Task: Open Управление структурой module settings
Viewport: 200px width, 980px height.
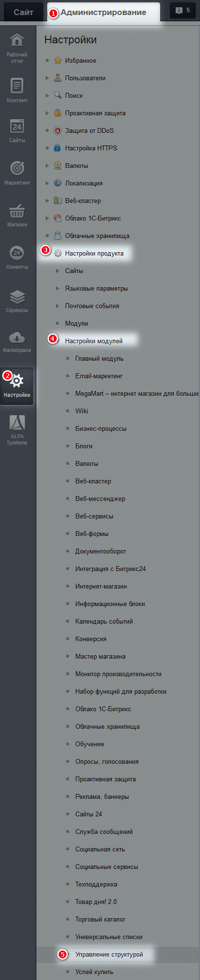Action: (109, 954)
